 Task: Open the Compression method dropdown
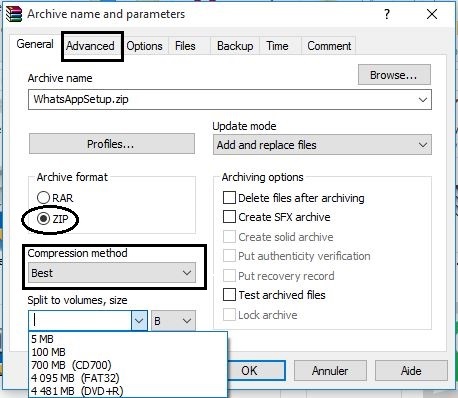pos(112,273)
